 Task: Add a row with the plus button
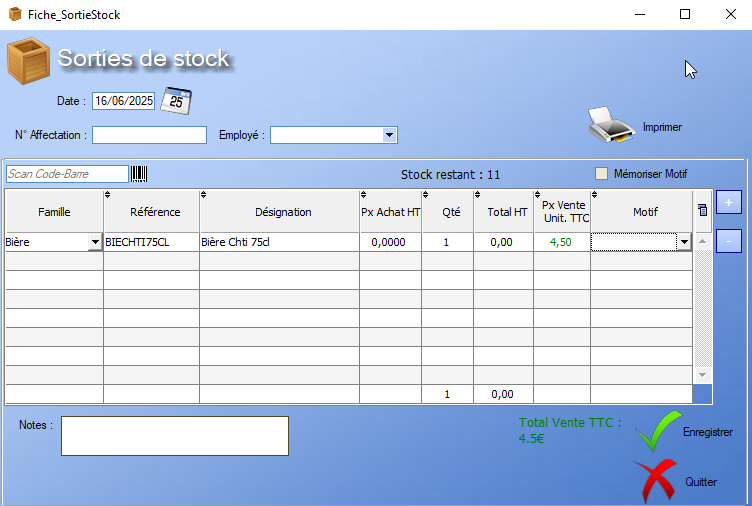pos(729,203)
